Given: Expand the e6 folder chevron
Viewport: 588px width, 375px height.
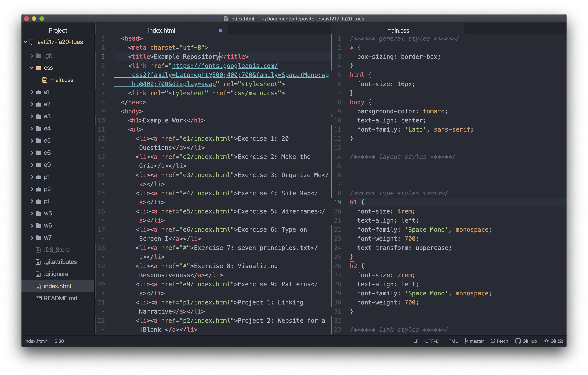Looking at the screenshot, I should pos(32,153).
